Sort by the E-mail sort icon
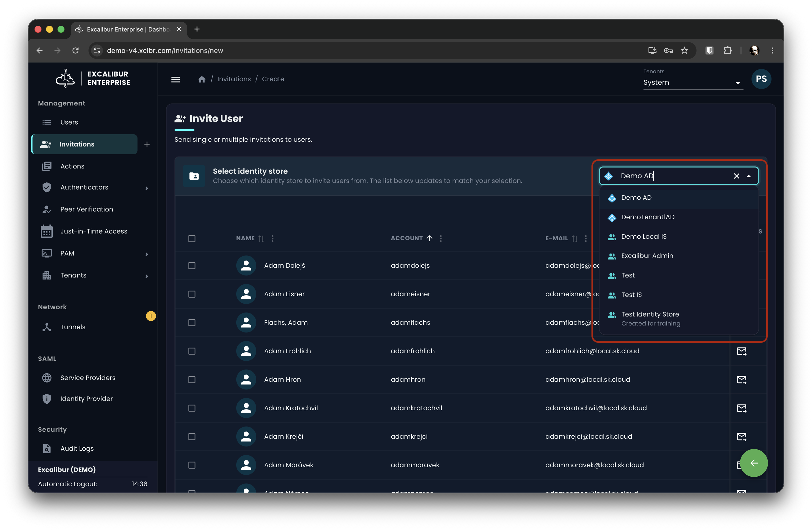812x530 pixels. [574, 238]
